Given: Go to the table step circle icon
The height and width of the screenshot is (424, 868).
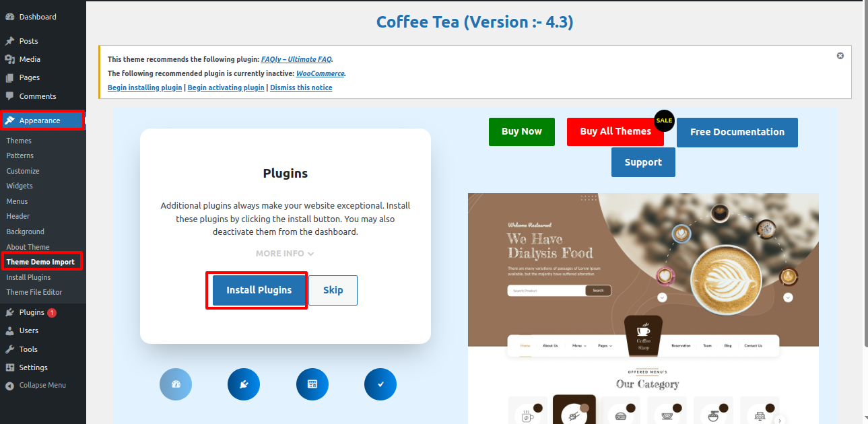Looking at the screenshot, I should click(x=312, y=384).
